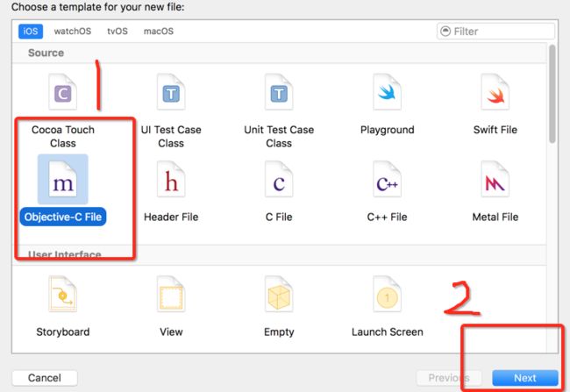
Task: Pick the Metal File template icon
Action: click(x=495, y=179)
